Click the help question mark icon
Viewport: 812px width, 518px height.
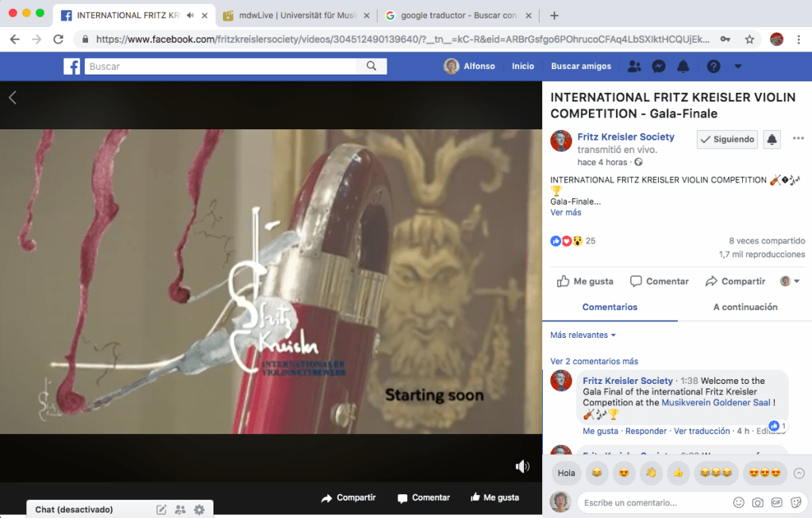click(714, 67)
